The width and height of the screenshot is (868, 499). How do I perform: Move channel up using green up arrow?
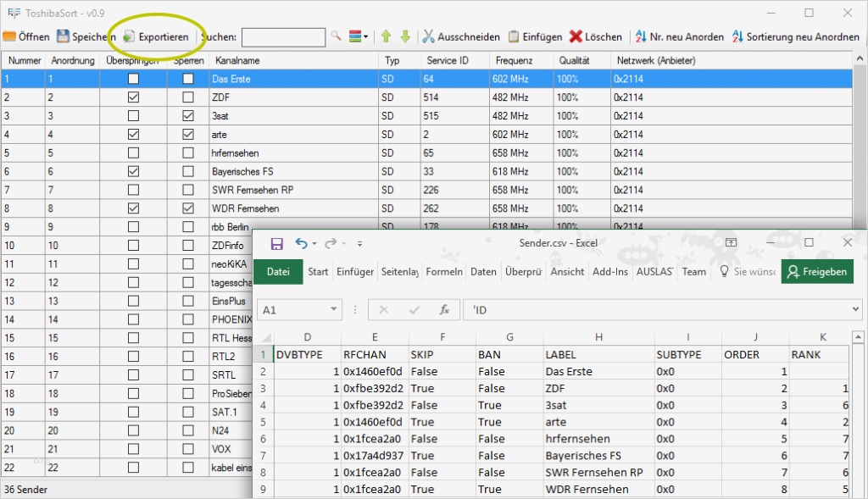387,37
